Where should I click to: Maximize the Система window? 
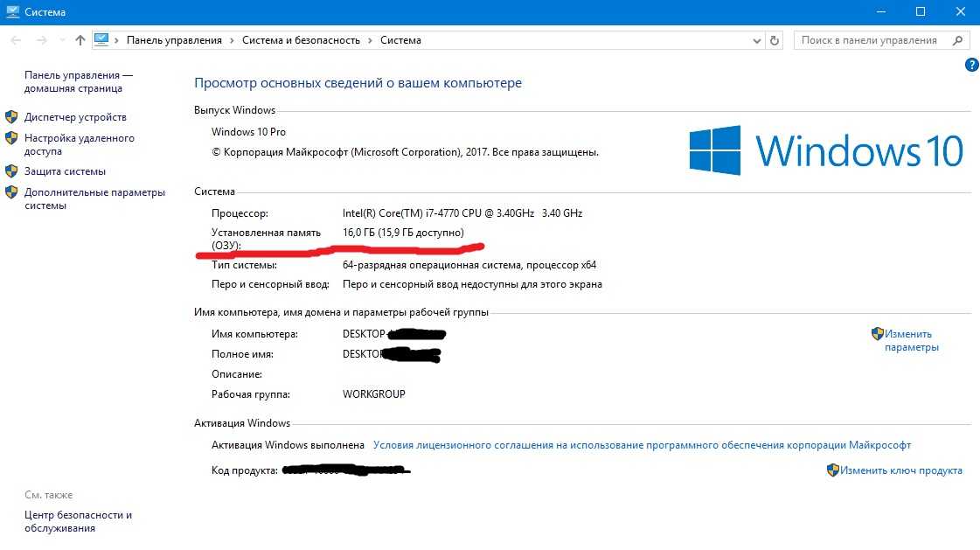[921, 12]
